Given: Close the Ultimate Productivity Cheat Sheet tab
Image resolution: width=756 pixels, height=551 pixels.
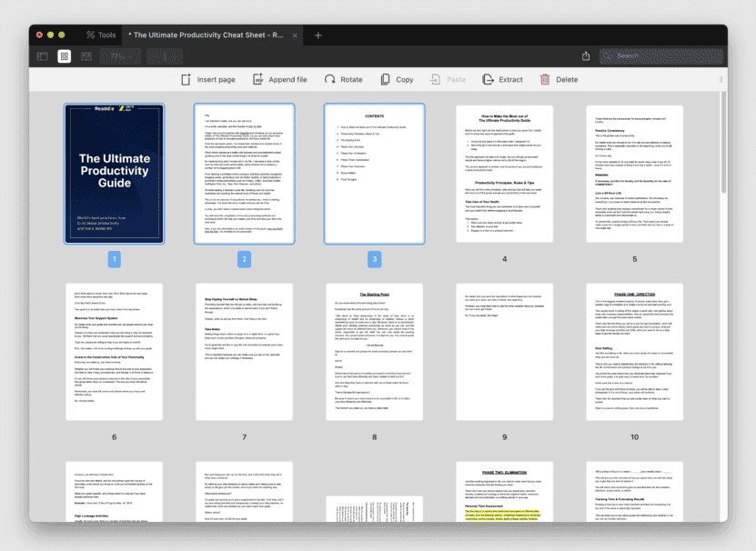Looking at the screenshot, I should (x=295, y=35).
